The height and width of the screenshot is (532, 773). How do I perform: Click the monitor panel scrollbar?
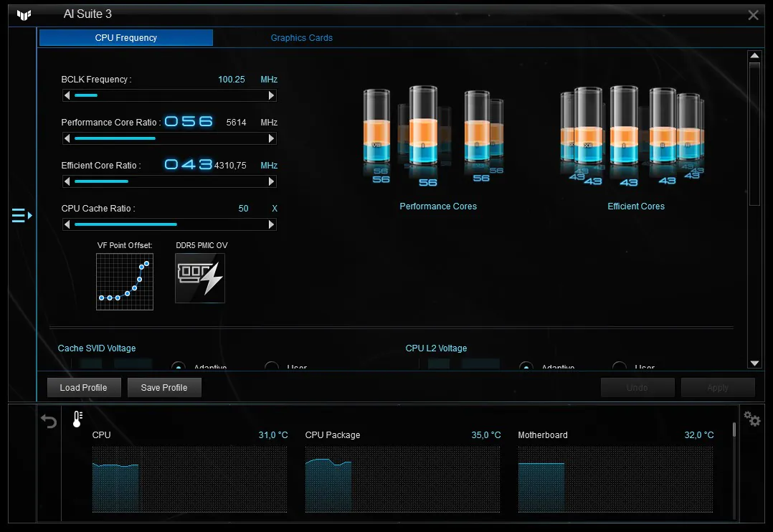[734, 429]
